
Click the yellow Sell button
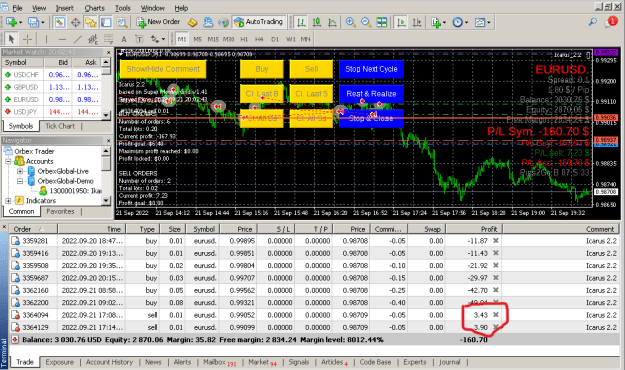pyautogui.click(x=311, y=69)
